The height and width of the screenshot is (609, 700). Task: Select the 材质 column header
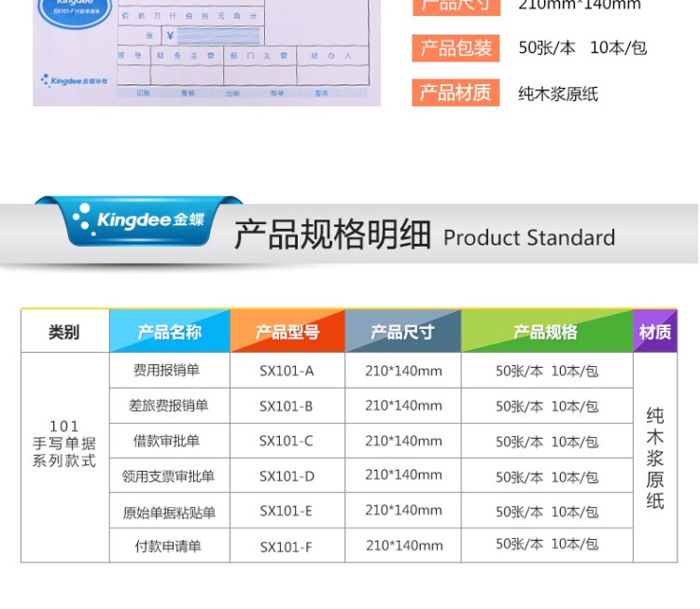click(x=655, y=332)
